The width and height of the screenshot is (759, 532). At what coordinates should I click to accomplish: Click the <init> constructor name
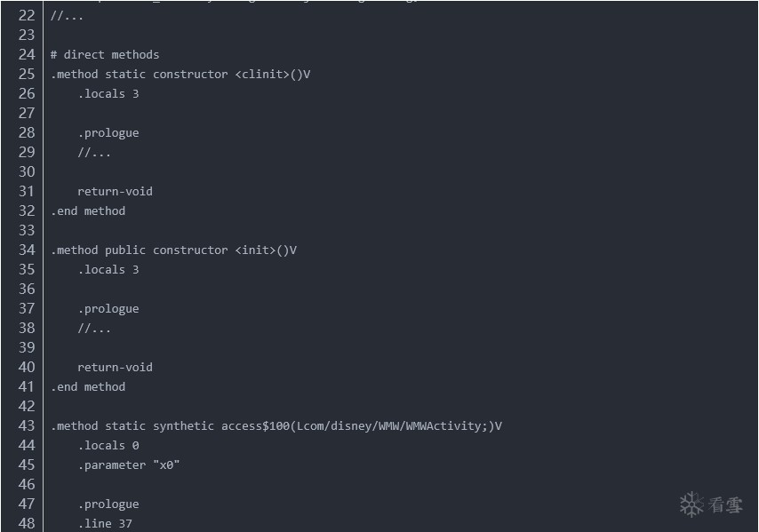[x=256, y=250]
